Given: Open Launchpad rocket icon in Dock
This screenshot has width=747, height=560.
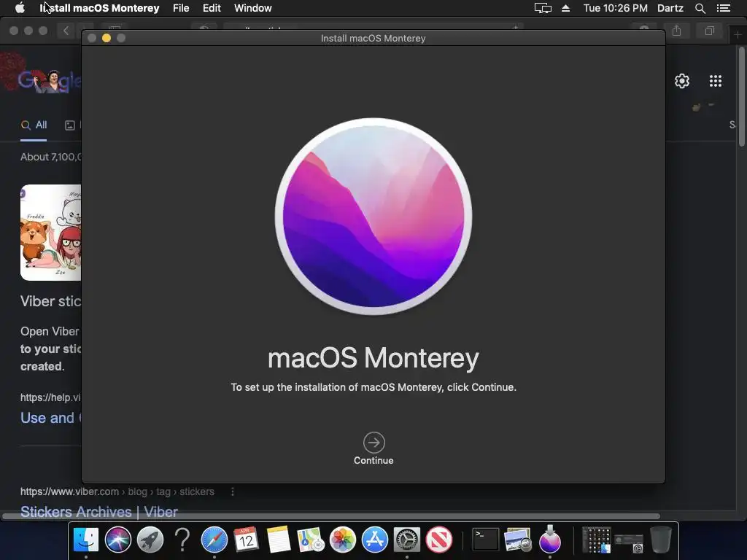Looking at the screenshot, I should (150, 540).
